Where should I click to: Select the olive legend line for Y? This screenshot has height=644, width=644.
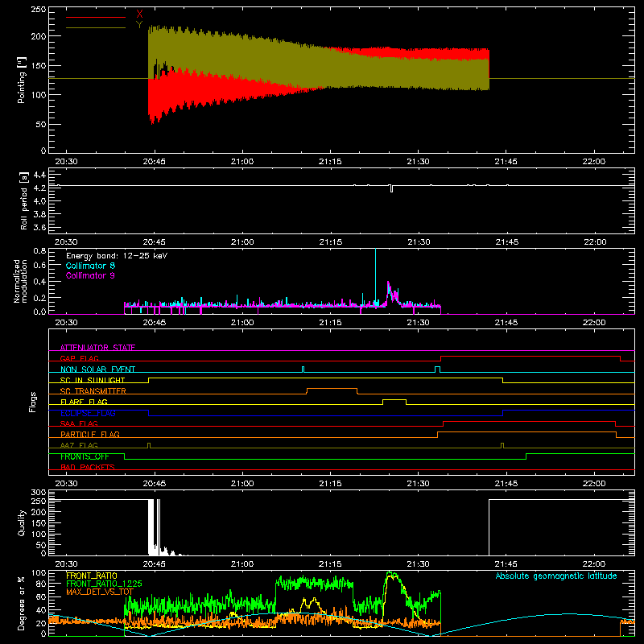[96, 27]
